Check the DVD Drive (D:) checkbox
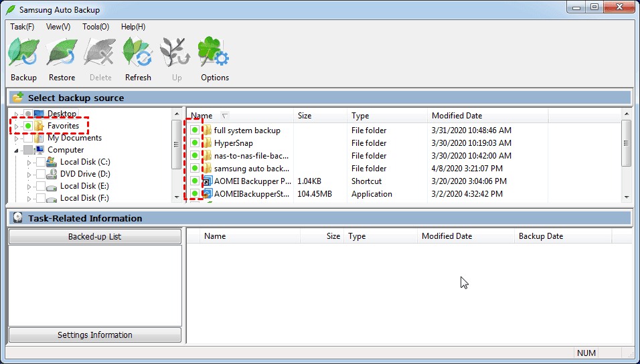Screen dimensions: 640x364 click(x=40, y=174)
